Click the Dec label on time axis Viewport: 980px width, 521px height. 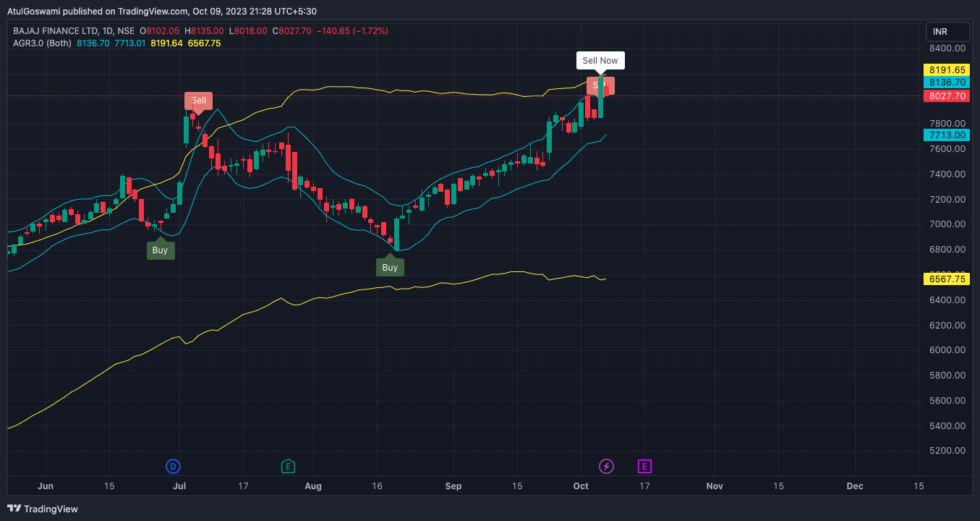pos(855,486)
